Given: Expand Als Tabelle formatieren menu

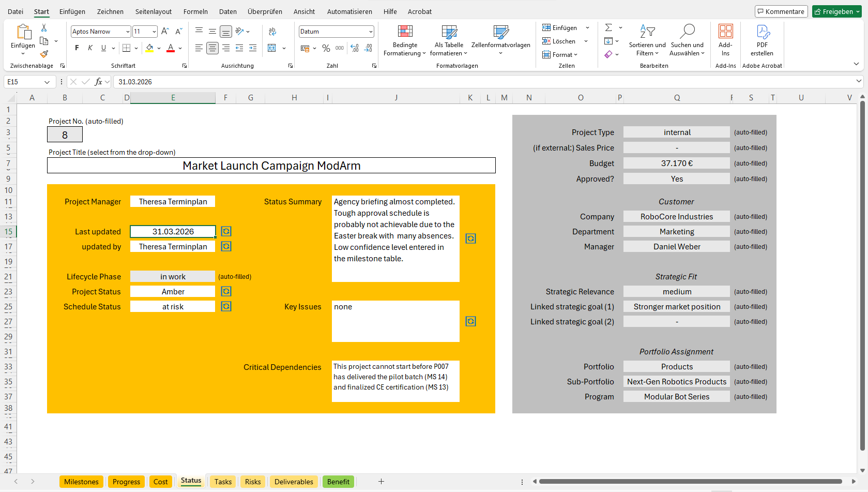Looking at the screenshot, I should [x=449, y=40].
